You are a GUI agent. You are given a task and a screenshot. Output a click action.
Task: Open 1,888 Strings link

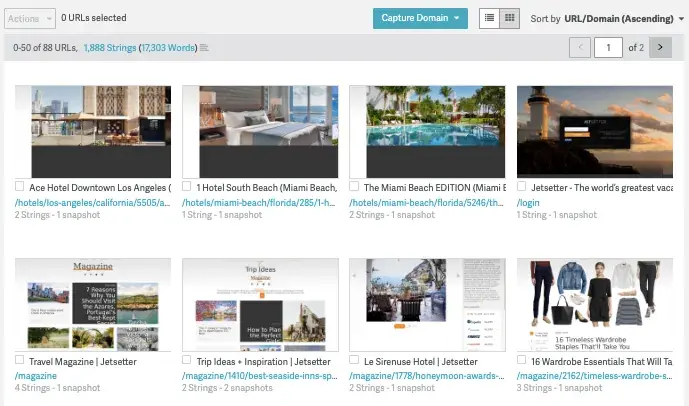point(110,47)
